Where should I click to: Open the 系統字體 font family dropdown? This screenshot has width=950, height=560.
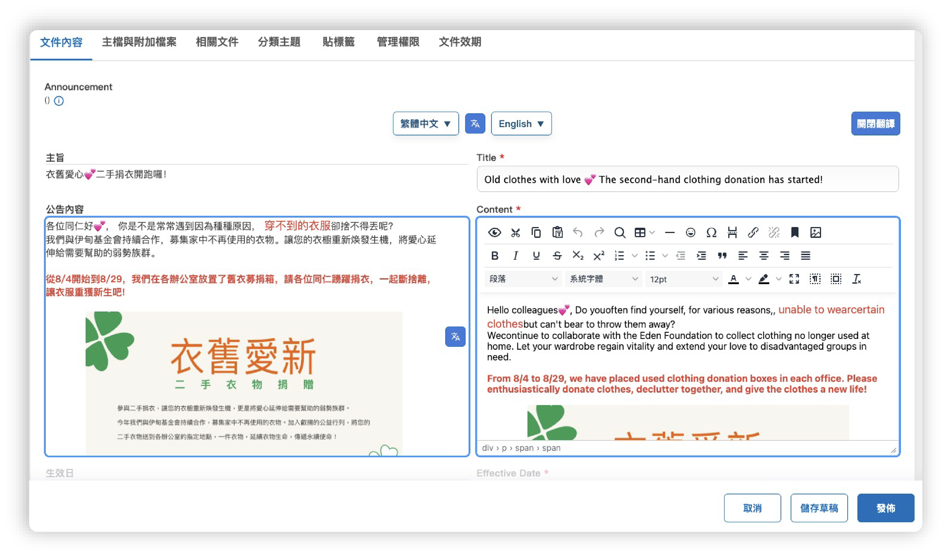pos(603,279)
